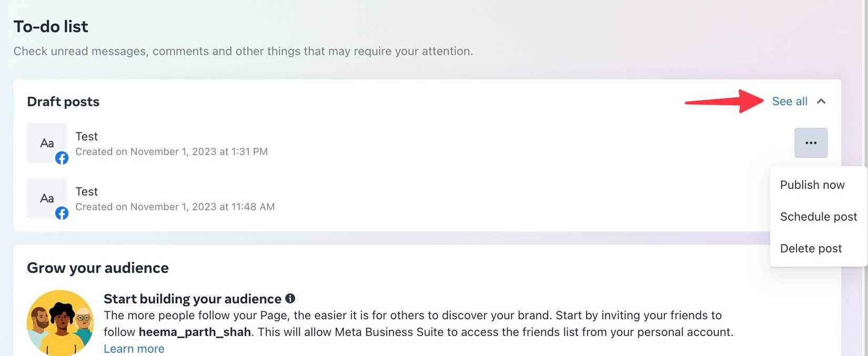This screenshot has height=356, width=868.
Task: Choose Delete post from the menu
Action: pyautogui.click(x=811, y=248)
